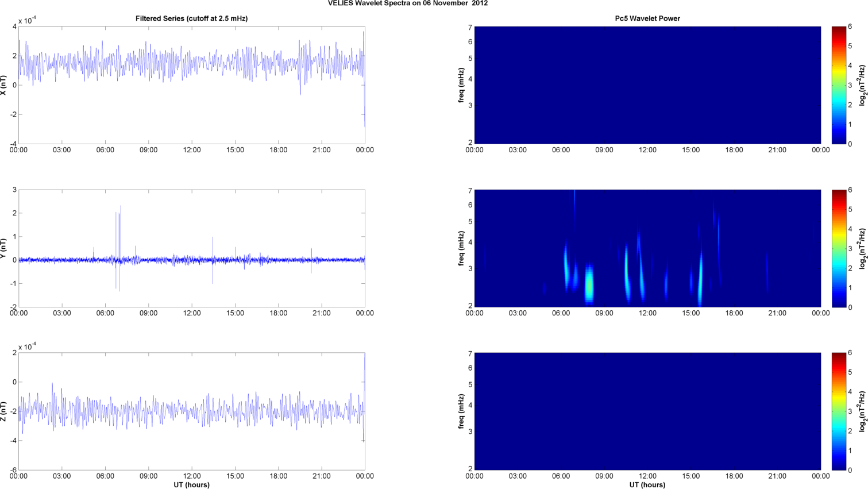Click the "15:00" tick under the bottom wavelet plot
Viewport: 868px width, 489px height.
coord(690,476)
